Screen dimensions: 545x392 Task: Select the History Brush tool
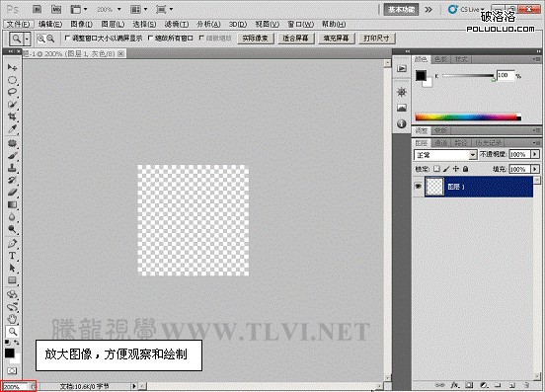[x=12, y=180]
